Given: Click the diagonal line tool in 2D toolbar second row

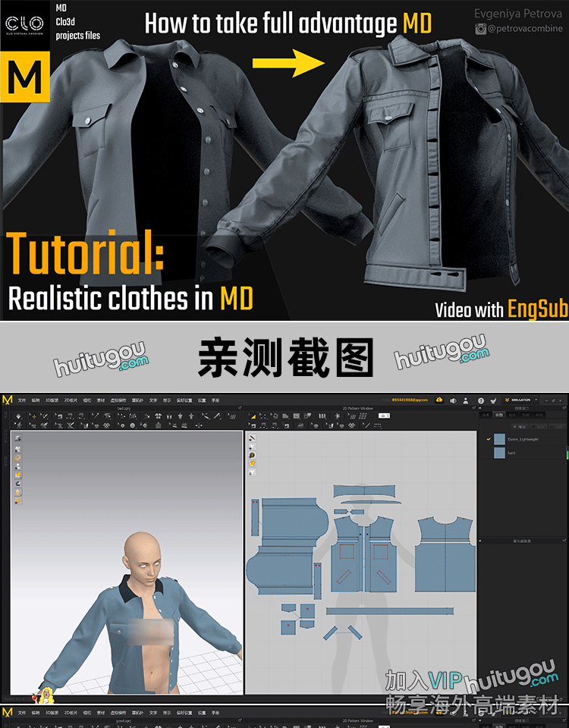Looking at the screenshot, I should [366, 425].
